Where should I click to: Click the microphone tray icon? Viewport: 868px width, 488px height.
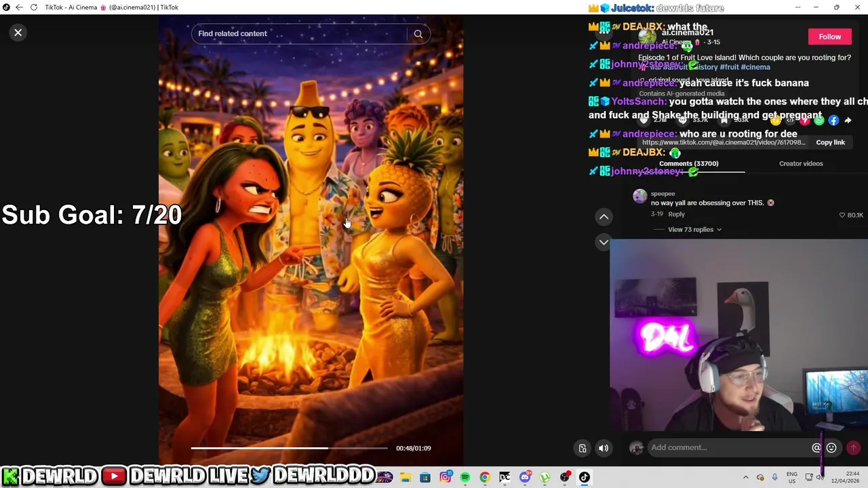tap(775, 477)
